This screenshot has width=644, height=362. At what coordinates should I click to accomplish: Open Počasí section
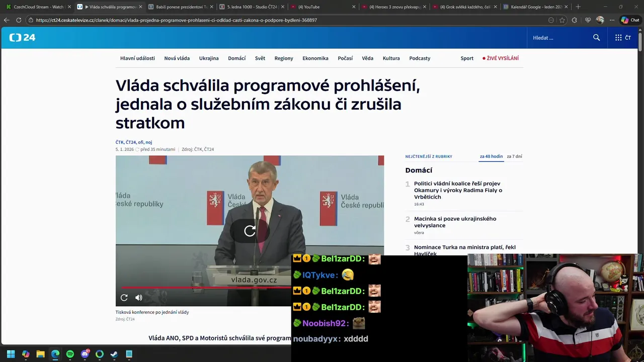(345, 58)
